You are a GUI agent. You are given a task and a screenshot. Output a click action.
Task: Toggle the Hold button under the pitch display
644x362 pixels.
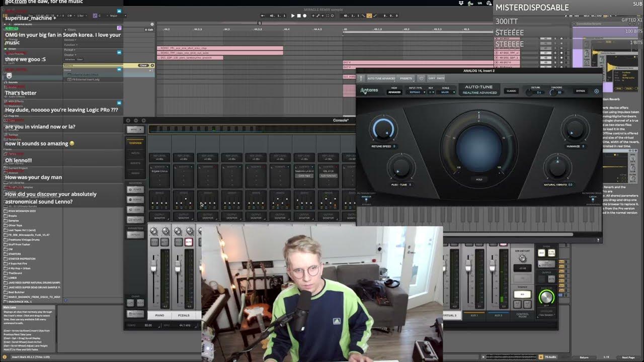pos(479,179)
